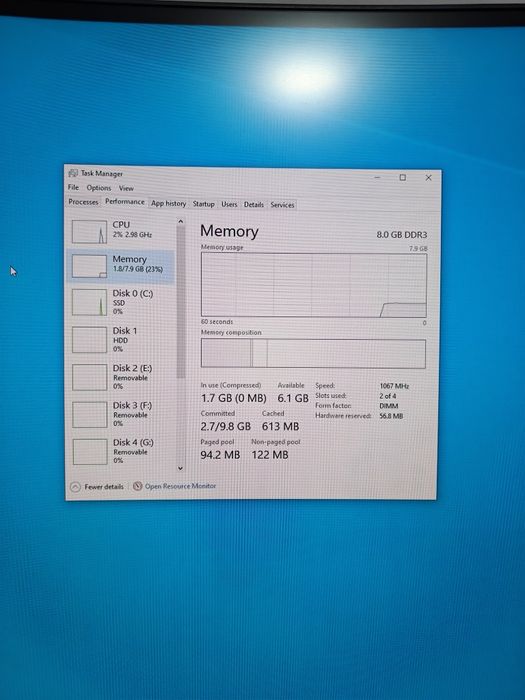The height and width of the screenshot is (700, 525).
Task: Click the Memory heading text
Action: (x=229, y=231)
